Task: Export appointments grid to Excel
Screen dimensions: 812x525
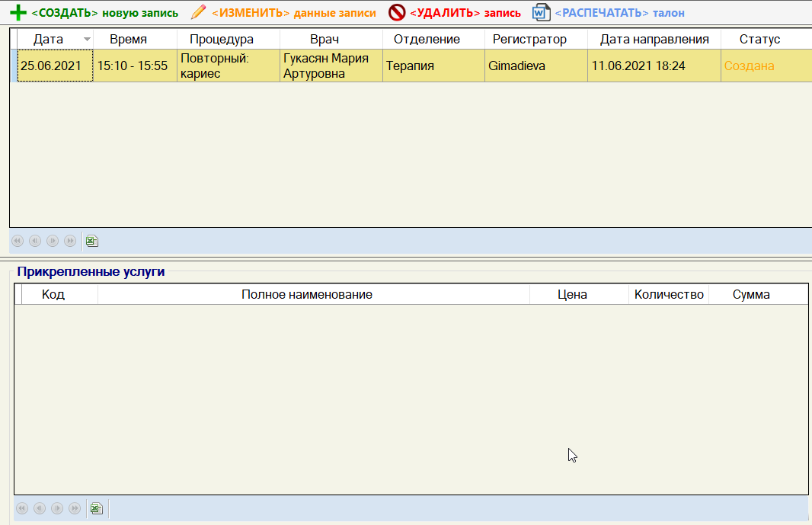Action: [x=92, y=241]
